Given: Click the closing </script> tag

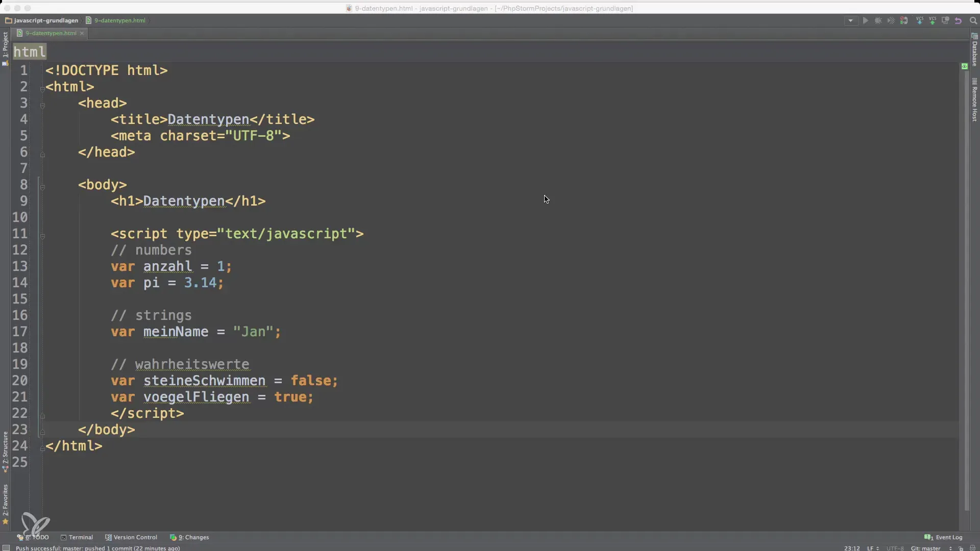Looking at the screenshot, I should tap(148, 413).
